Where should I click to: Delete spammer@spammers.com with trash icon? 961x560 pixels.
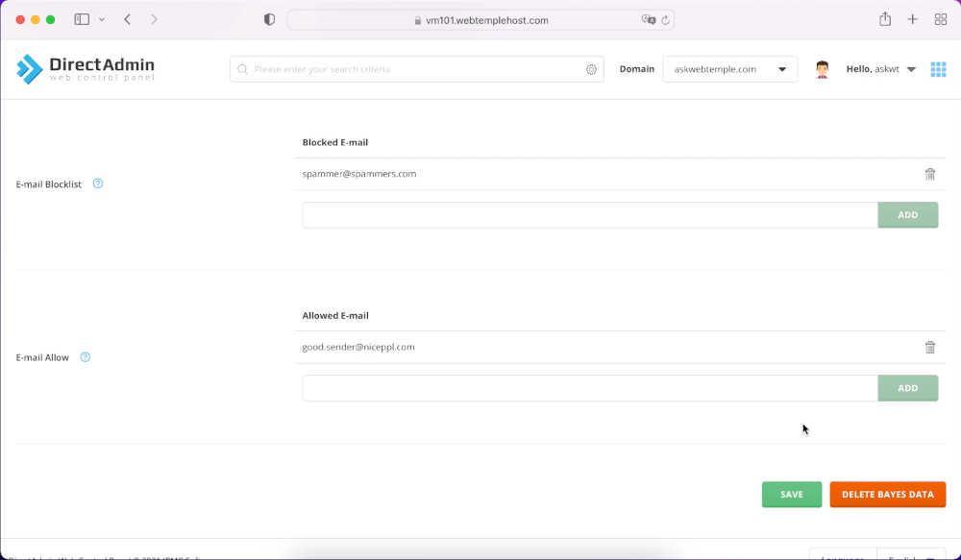(929, 174)
